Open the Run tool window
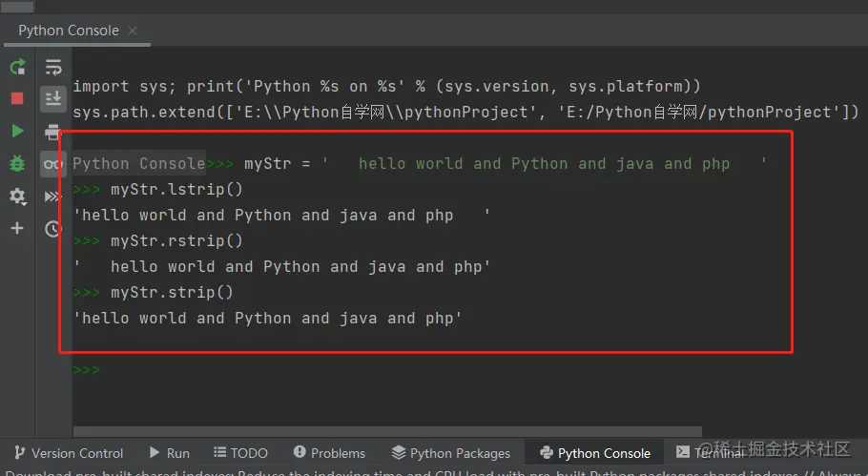The height and width of the screenshot is (476, 868). tap(169, 453)
